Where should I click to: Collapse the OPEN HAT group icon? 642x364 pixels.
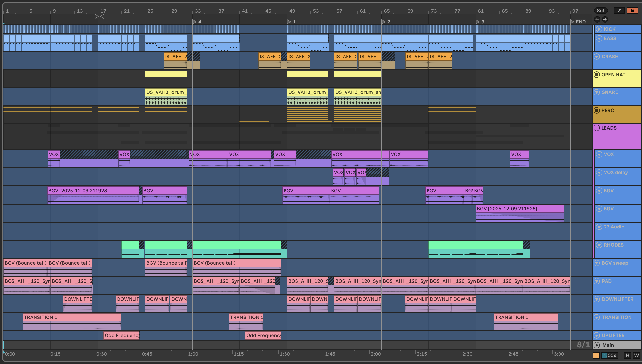tap(597, 75)
